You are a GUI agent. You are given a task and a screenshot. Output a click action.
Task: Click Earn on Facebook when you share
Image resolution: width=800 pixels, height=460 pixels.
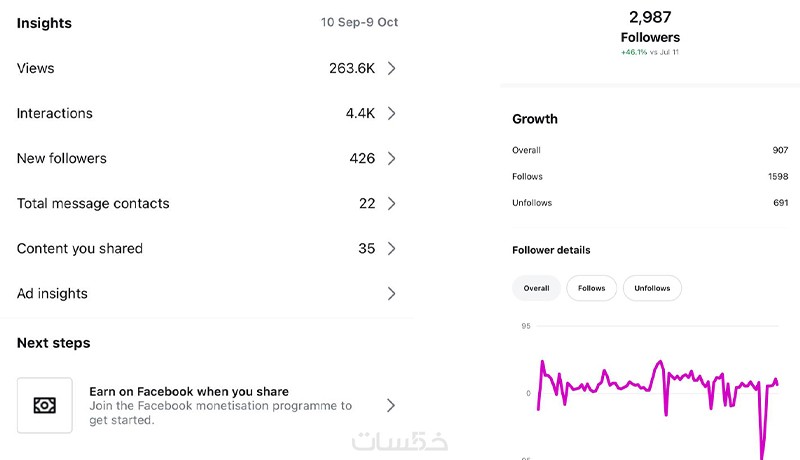click(189, 392)
